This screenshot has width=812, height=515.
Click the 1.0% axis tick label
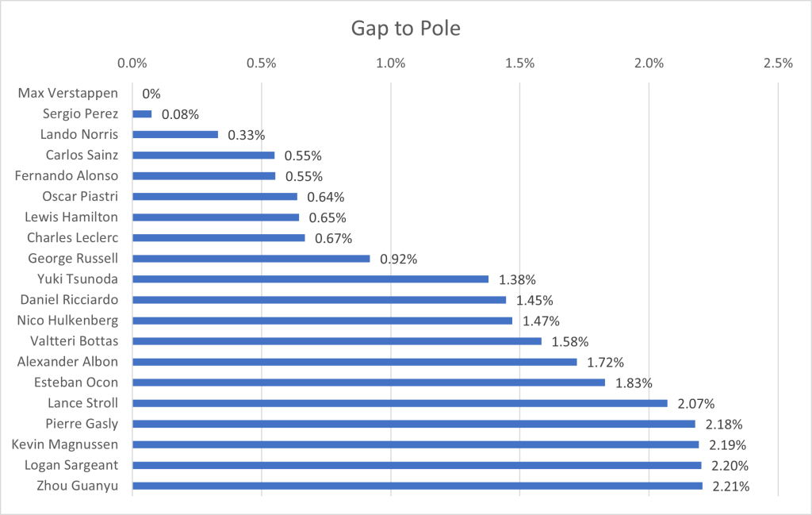pos(390,64)
